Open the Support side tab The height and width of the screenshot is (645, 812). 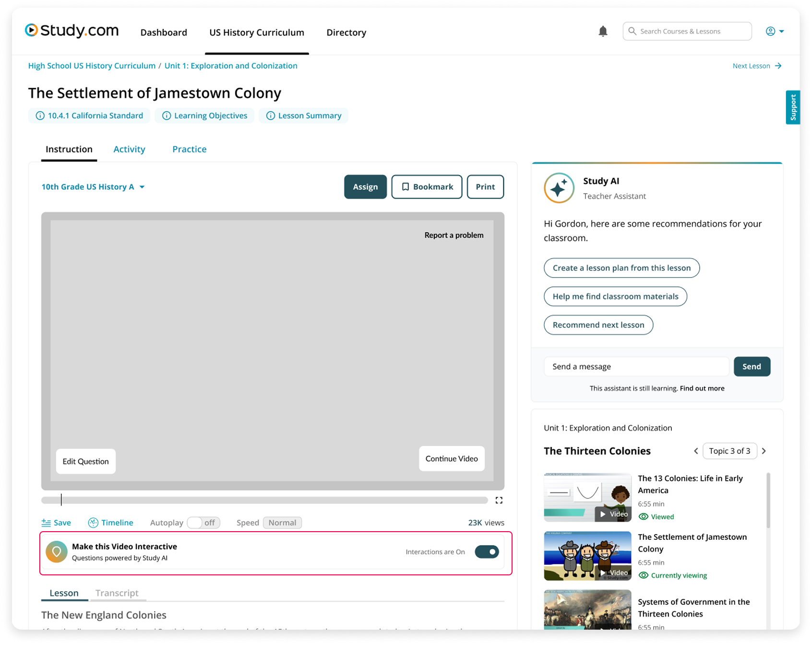pos(792,107)
